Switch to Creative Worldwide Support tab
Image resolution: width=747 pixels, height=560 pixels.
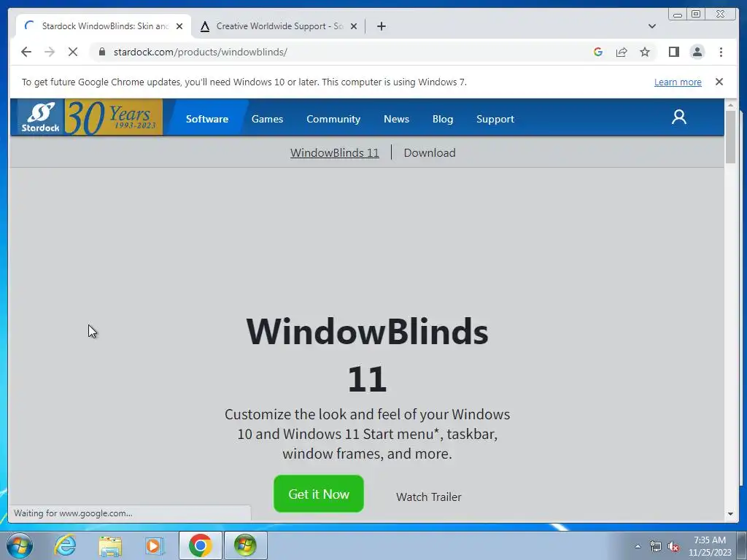coord(278,26)
